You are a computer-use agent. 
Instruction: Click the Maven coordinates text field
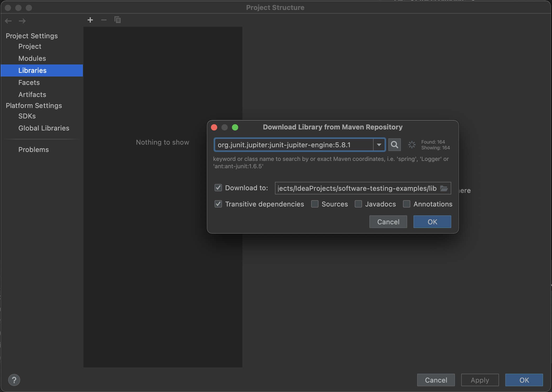click(x=294, y=145)
